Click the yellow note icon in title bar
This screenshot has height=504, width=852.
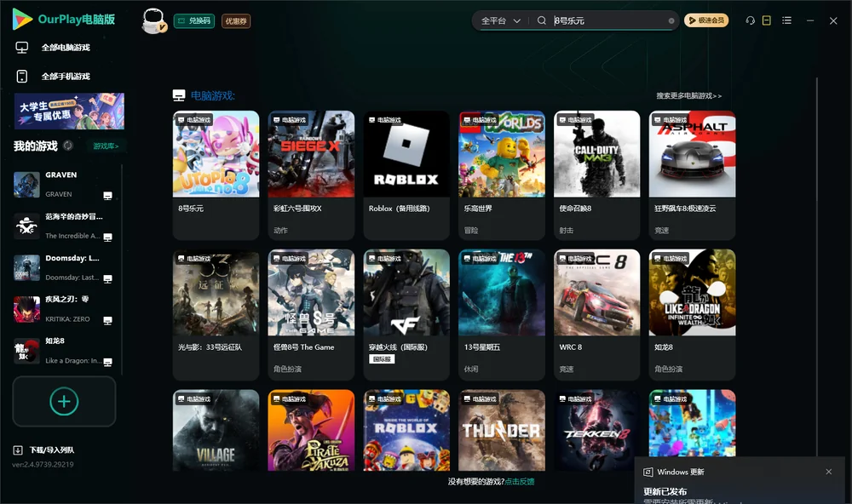767,20
